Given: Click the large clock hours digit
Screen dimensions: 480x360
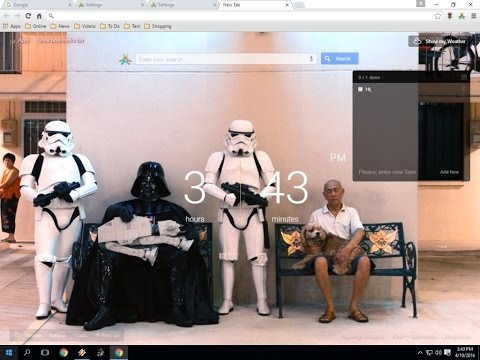Looking at the screenshot, I should [x=195, y=187].
